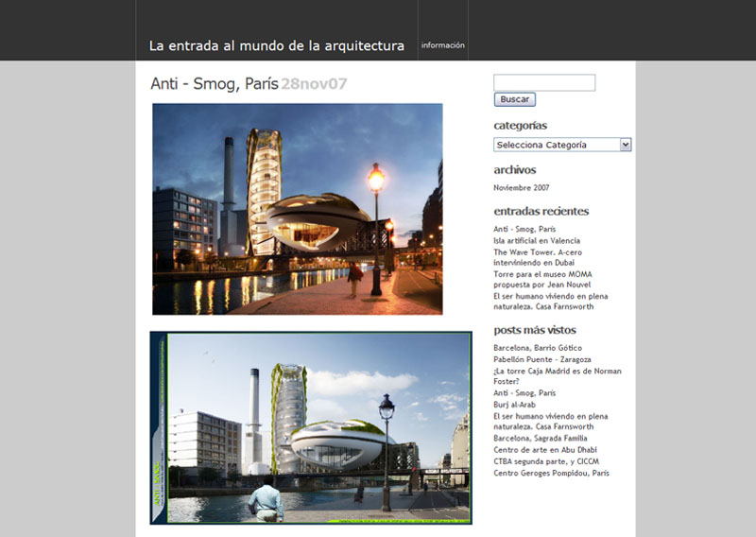The height and width of the screenshot is (537, 756).
Task: Click the Buscar button
Action: point(514,99)
